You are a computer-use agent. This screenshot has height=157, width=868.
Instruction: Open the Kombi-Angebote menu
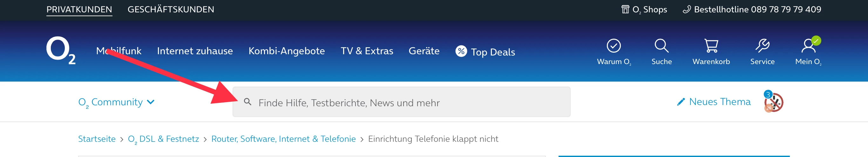(286, 51)
